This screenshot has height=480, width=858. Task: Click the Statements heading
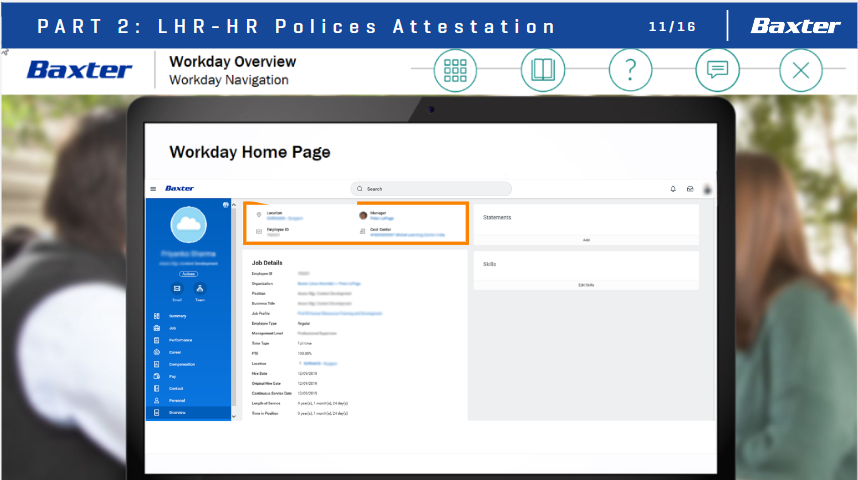[x=497, y=217]
